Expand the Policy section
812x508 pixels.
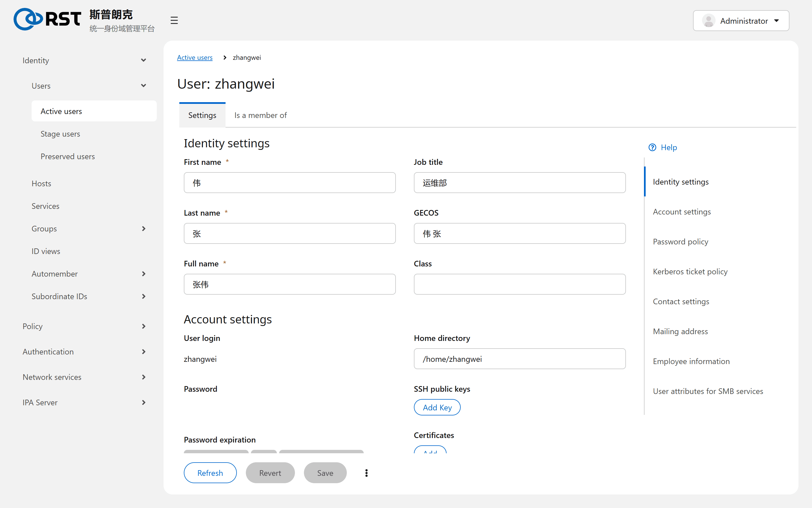click(85, 326)
